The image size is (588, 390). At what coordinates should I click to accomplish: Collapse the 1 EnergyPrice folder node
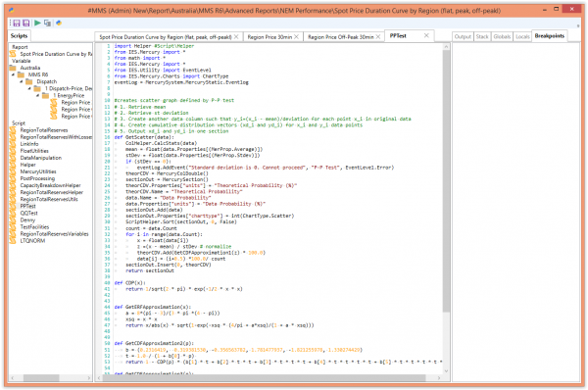pyautogui.click(x=37, y=96)
